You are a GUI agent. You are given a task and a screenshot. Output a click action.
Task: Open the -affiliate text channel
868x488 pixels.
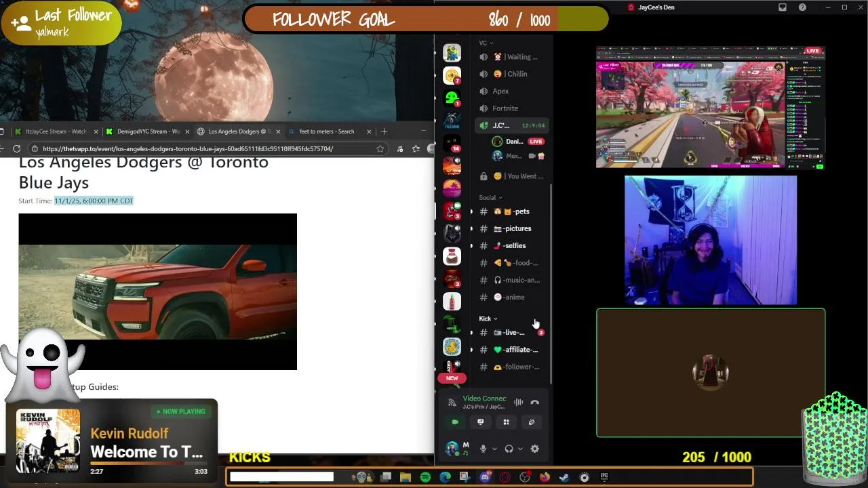pos(512,350)
